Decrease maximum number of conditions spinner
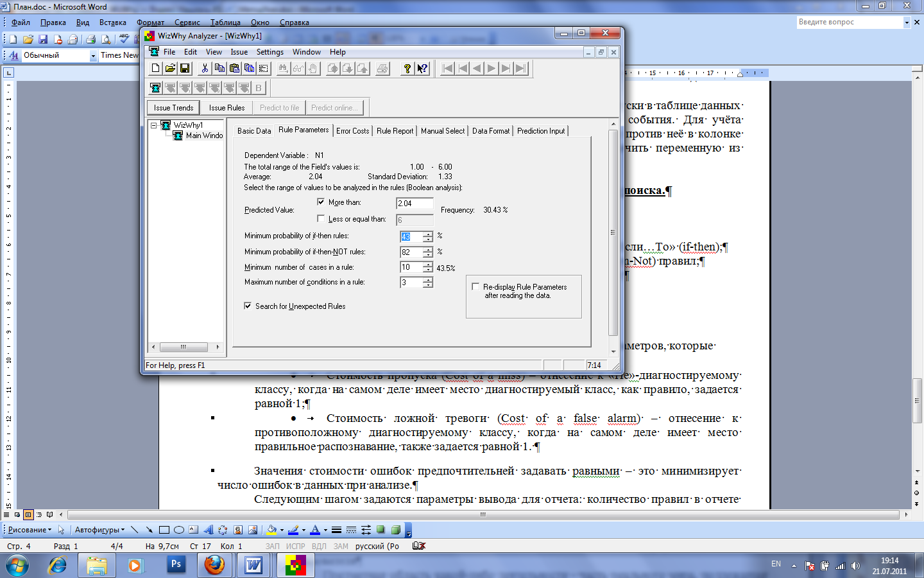924x578 pixels. [x=428, y=285]
